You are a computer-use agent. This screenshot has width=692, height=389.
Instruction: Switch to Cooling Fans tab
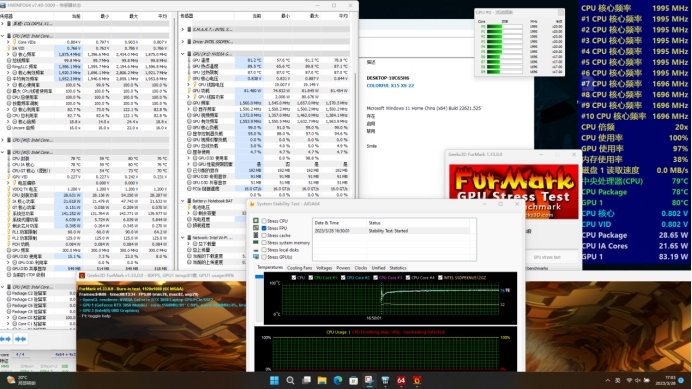pos(299,268)
